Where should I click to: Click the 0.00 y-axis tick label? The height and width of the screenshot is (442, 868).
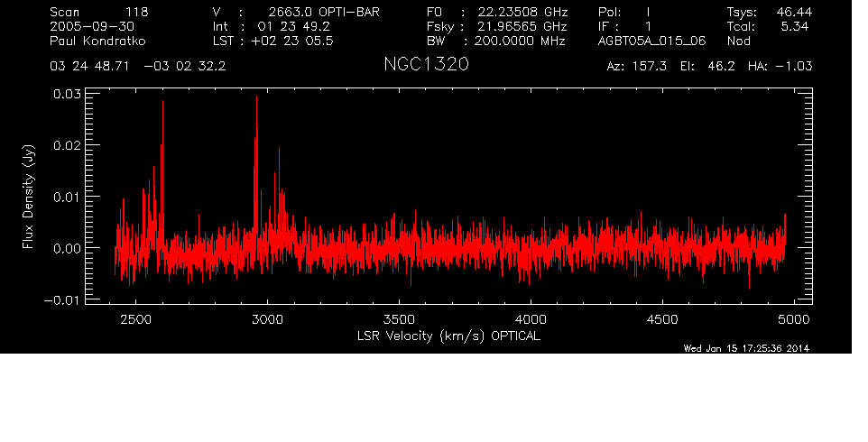click(67, 248)
